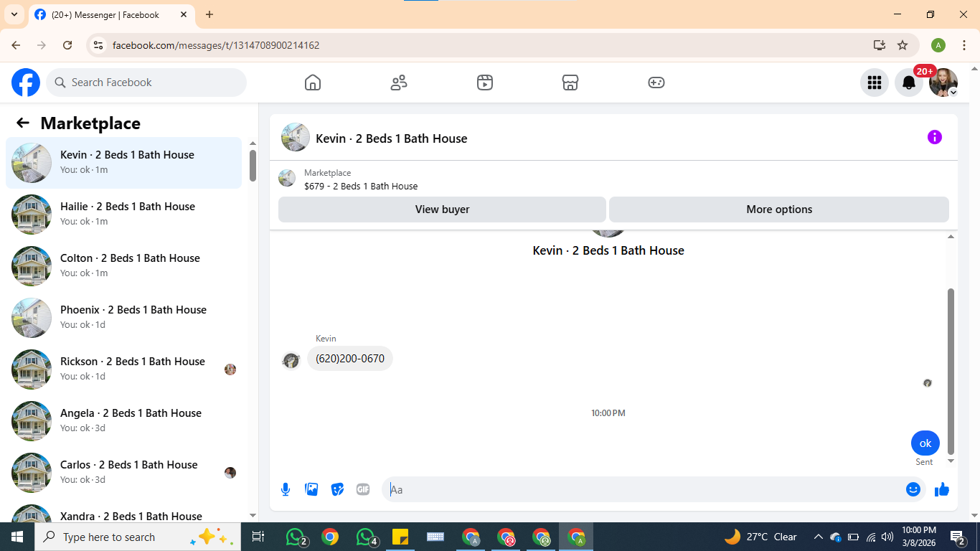This screenshot has height=551, width=980.
Task: Click Rickson row's small seen avatar
Action: (x=230, y=369)
